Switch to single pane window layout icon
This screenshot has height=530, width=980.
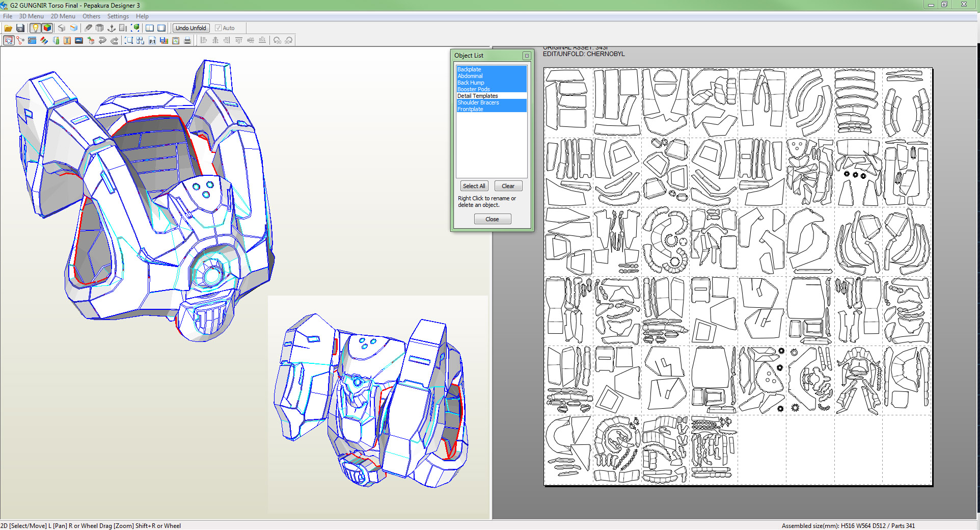(x=161, y=28)
